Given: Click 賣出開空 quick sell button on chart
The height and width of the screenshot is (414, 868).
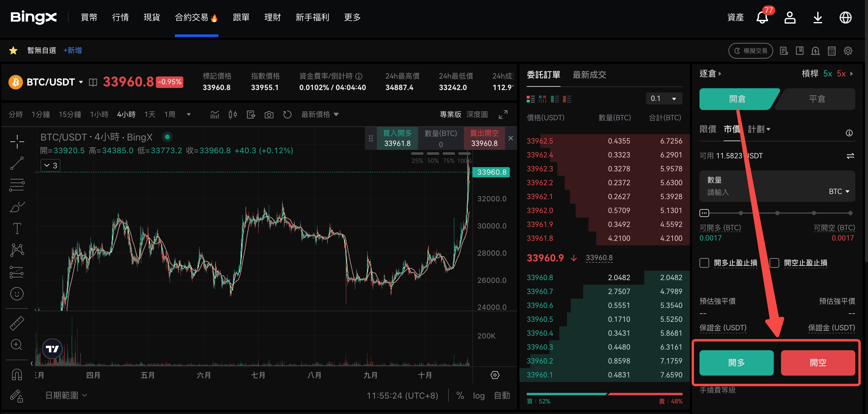Looking at the screenshot, I should (484, 138).
